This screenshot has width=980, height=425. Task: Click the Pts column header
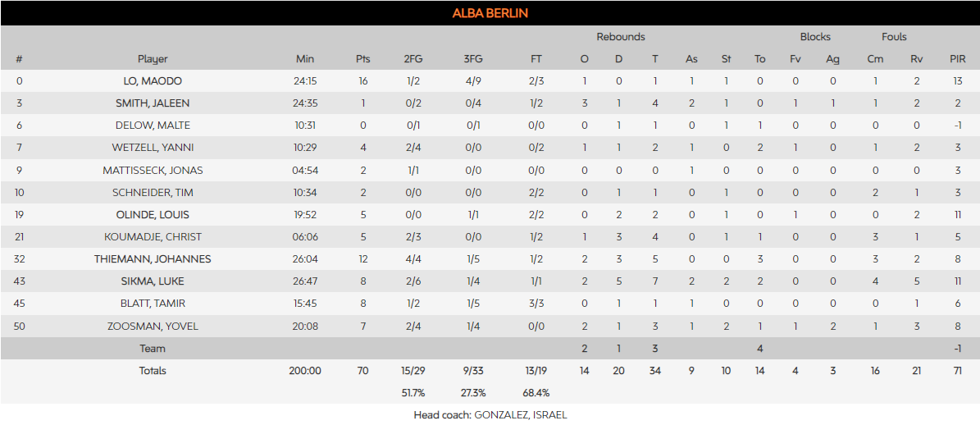(363, 59)
